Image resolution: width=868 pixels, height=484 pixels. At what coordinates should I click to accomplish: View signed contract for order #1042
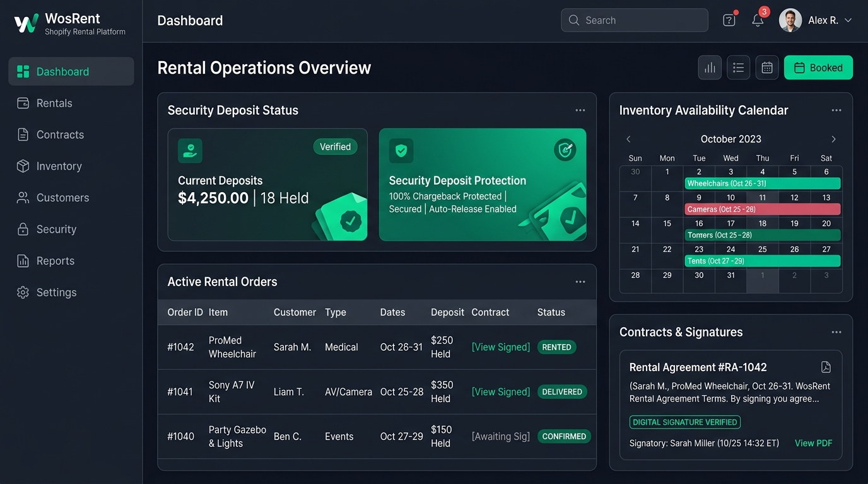pos(501,347)
